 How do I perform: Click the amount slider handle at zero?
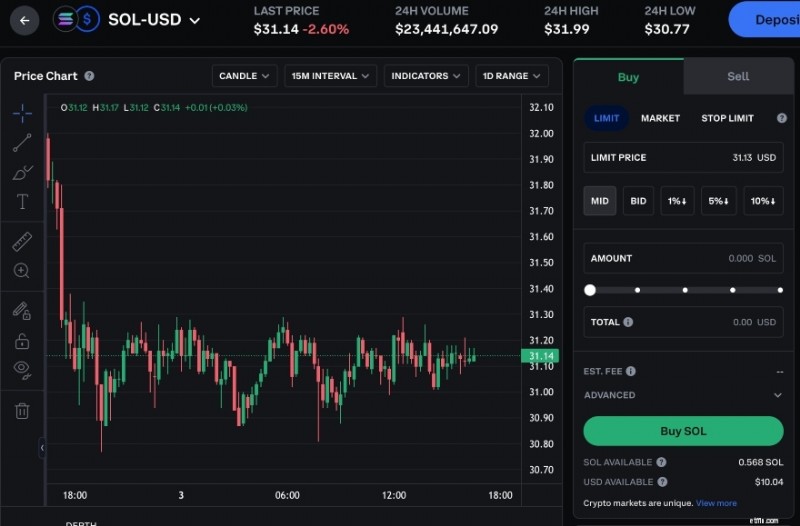(590, 290)
